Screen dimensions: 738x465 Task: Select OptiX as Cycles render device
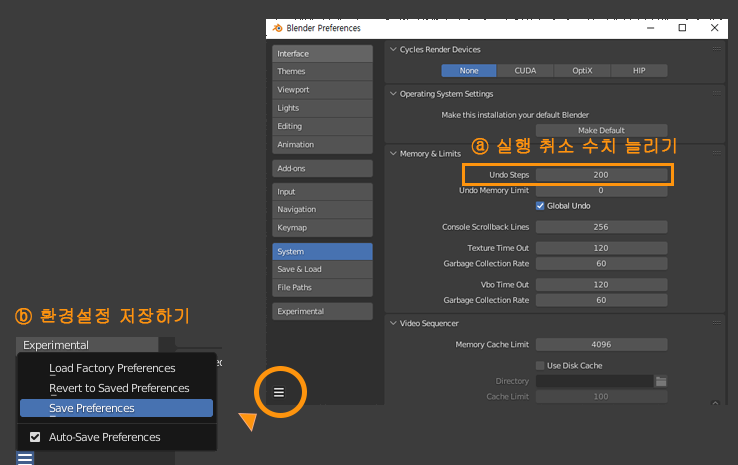click(x=582, y=71)
